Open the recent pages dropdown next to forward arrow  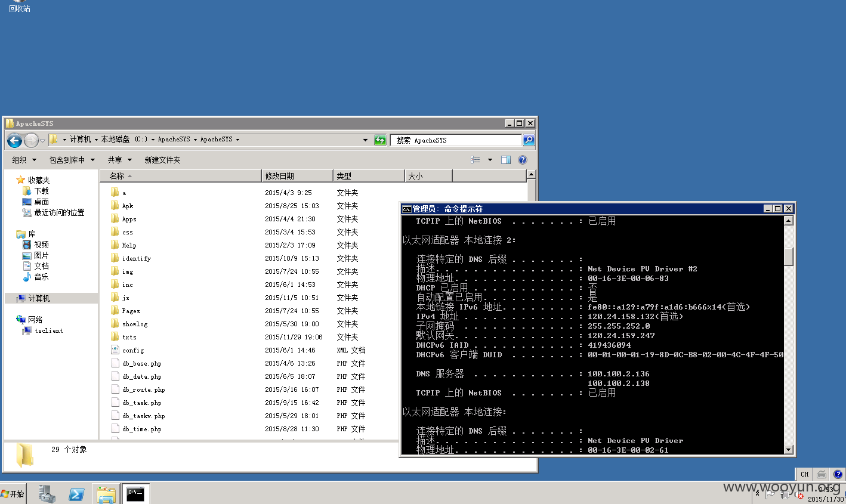[x=42, y=140]
